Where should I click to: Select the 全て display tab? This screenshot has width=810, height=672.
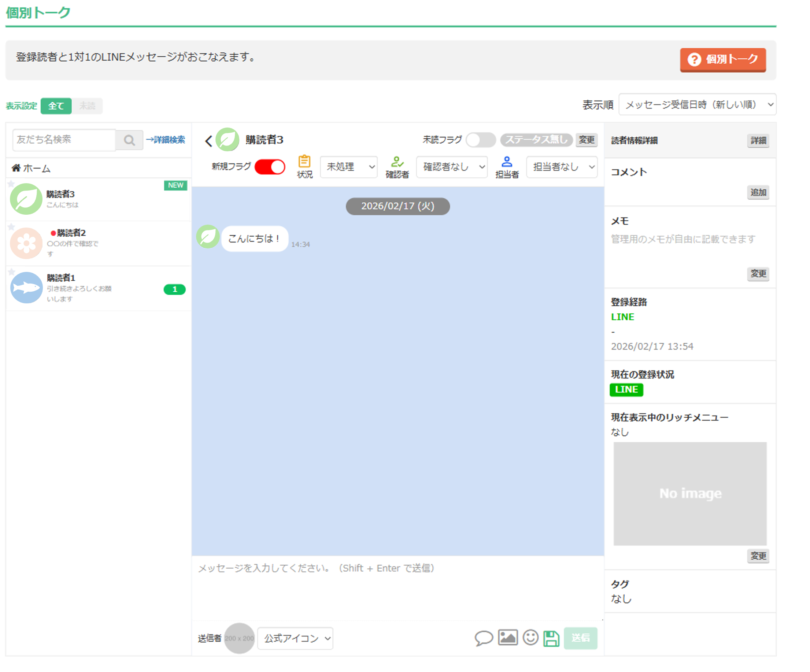(x=56, y=106)
